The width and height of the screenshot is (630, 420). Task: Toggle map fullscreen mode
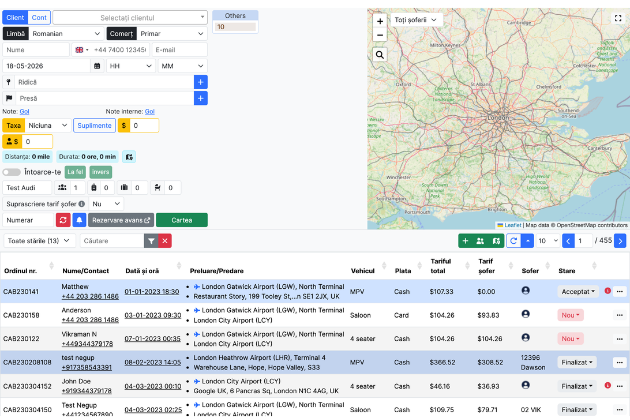tap(618, 18)
